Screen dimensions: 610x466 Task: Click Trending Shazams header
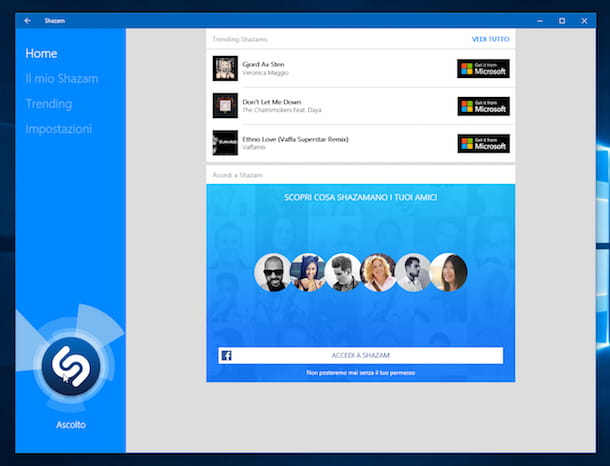coord(240,39)
